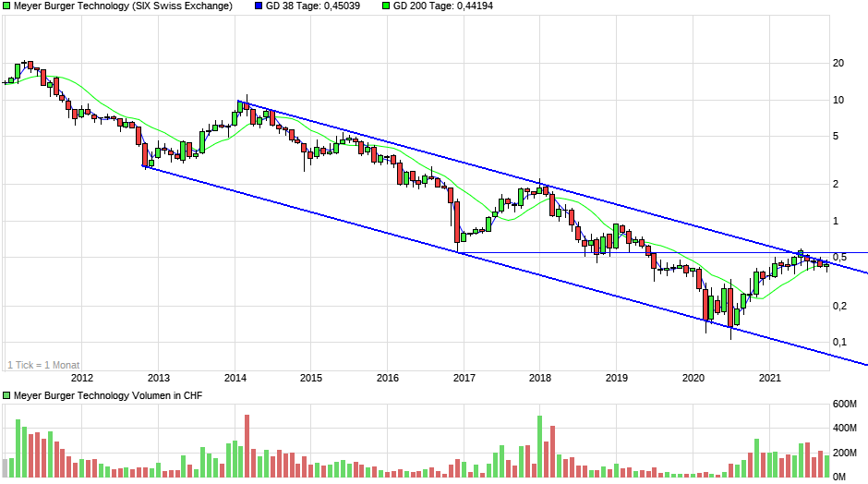Click the 2015 year label on axis

point(311,378)
